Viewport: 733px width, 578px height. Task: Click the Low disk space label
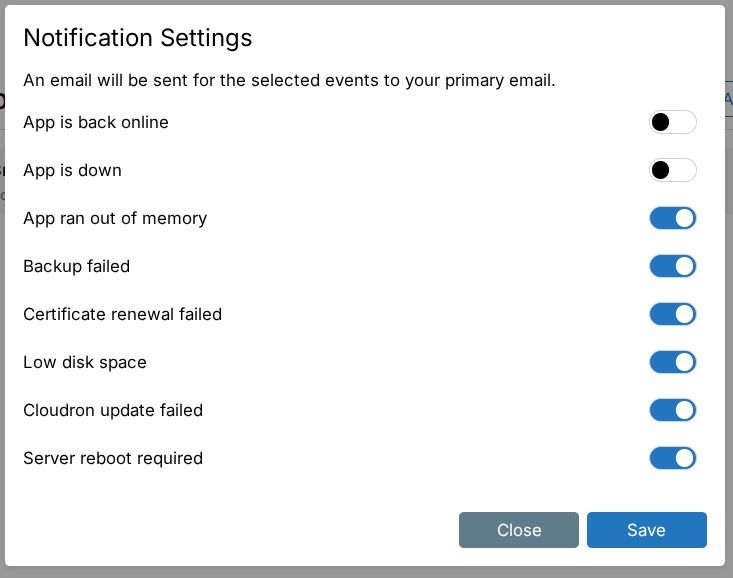tap(85, 362)
